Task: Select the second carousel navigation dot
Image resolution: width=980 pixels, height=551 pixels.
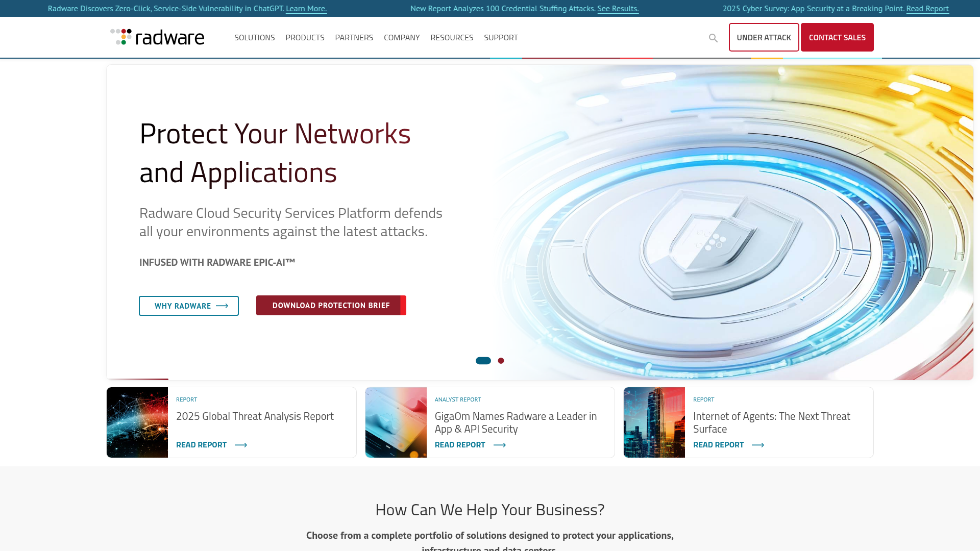Action: tap(501, 361)
